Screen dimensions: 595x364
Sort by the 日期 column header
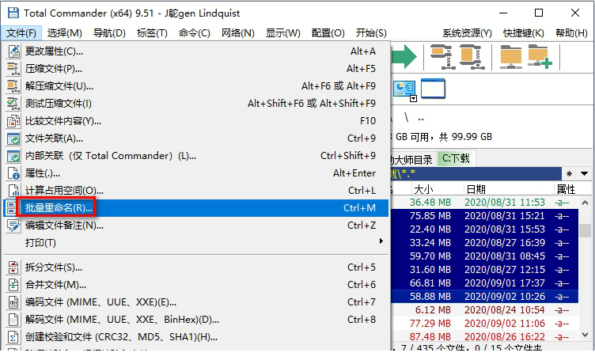pos(509,189)
